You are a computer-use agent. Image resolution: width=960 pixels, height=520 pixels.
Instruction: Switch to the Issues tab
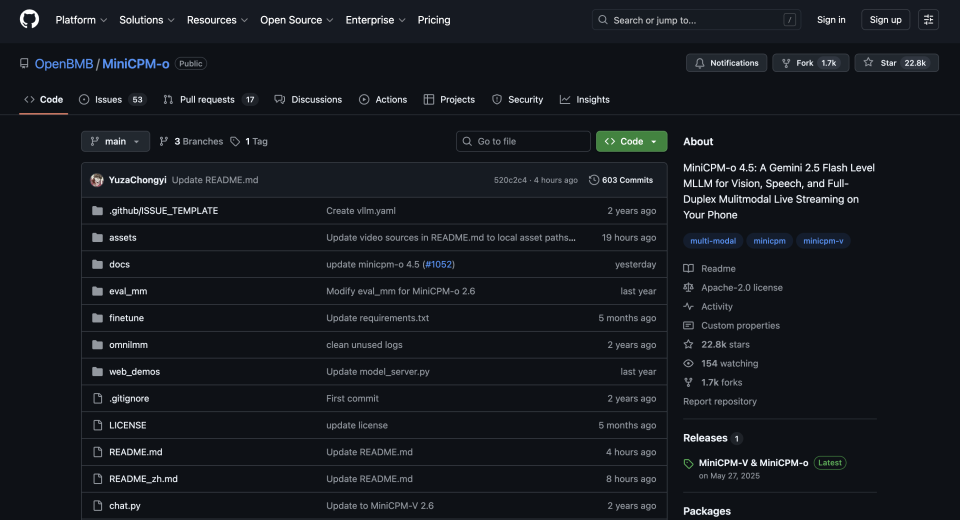112,99
